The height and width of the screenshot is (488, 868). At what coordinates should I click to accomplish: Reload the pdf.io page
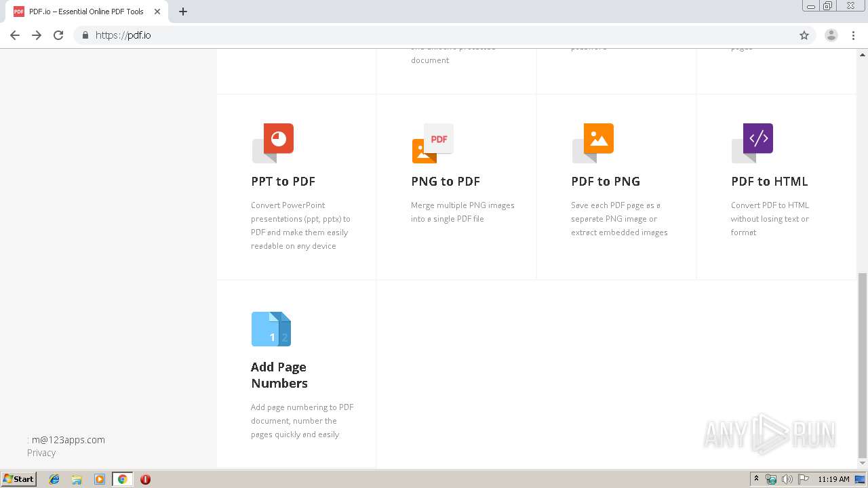coord(58,35)
